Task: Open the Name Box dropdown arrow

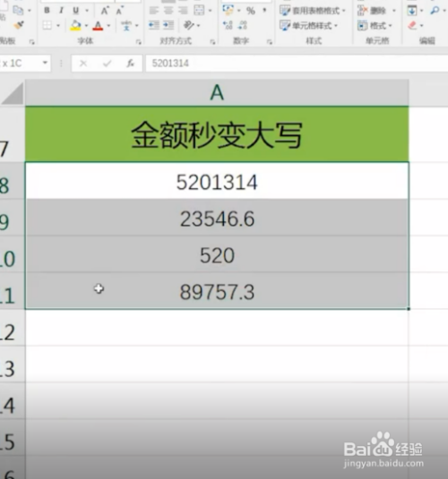Action: coord(45,63)
